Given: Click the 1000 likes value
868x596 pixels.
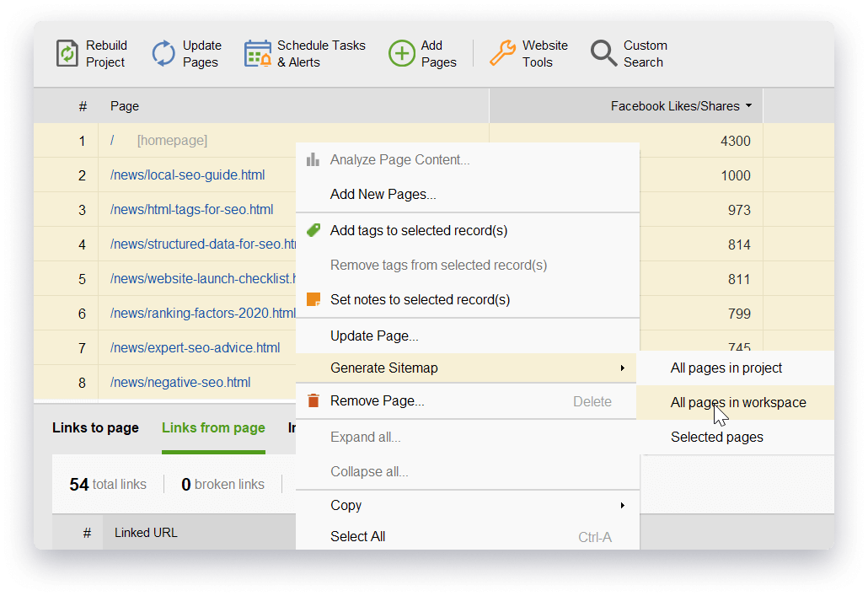Looking at the screenshot, I should [x=735, y=175].
